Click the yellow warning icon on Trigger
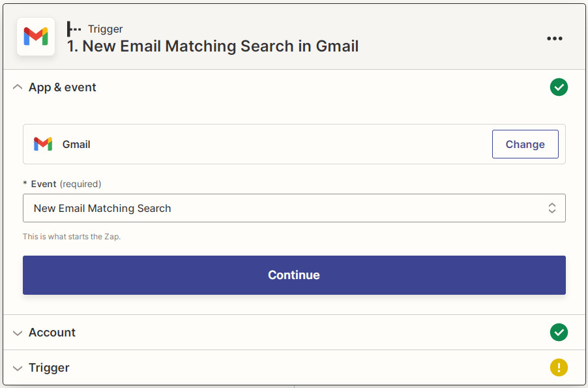The width and height of the screenshot is (588, 388). 559,368
